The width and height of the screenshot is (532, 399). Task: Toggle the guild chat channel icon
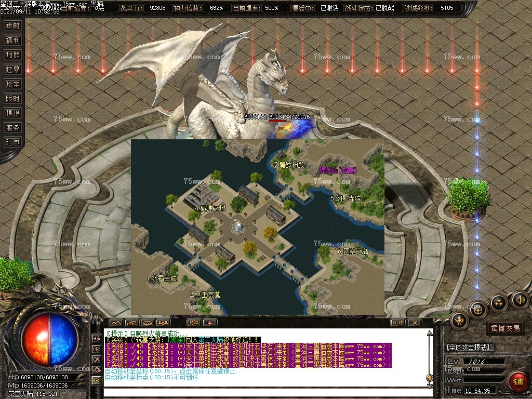[x=97, y=370]
